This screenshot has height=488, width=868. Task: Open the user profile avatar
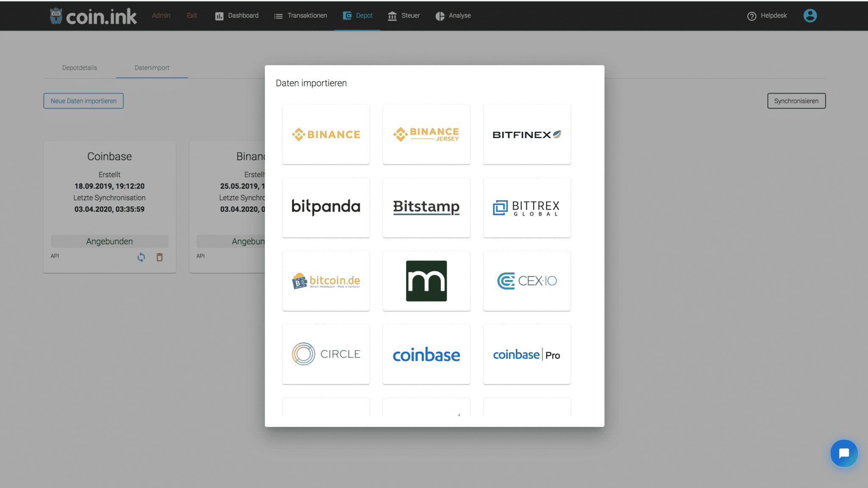(x=810, y=16)
